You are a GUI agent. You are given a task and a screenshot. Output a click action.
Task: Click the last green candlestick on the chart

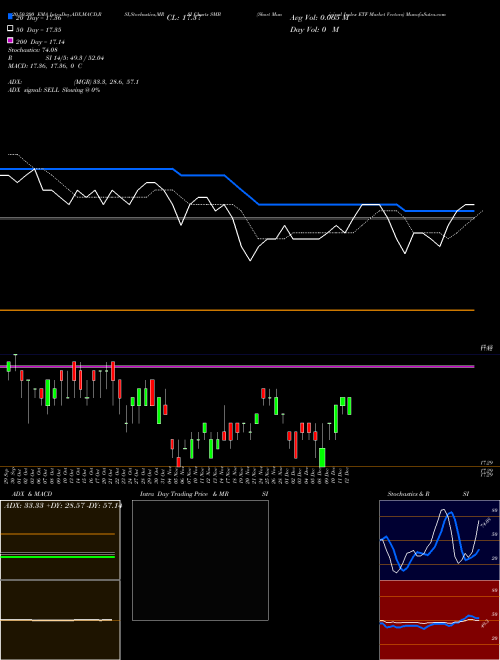(349, 406)
